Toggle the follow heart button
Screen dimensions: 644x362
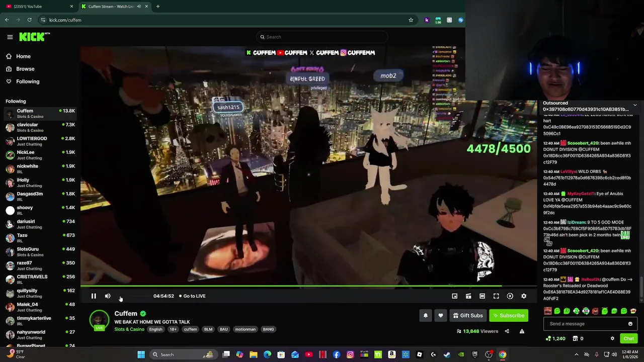(441, 316)
